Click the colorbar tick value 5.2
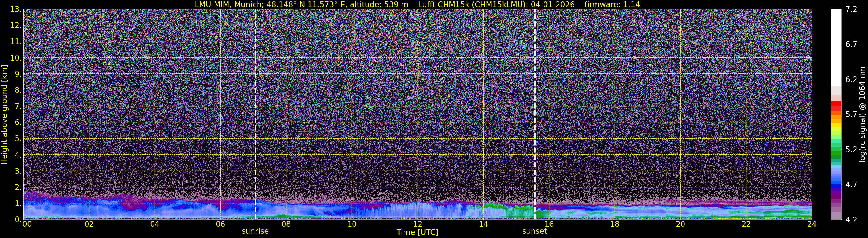The width and height of the screenshot is (868, 238). pos(851,149)
